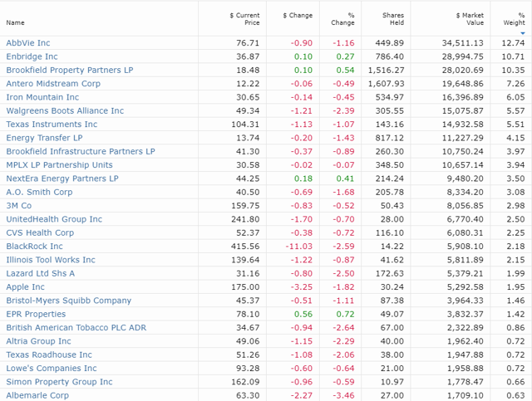
Task: Select Enbridge shares held 786.40
Action: click(x=390, y=56)
